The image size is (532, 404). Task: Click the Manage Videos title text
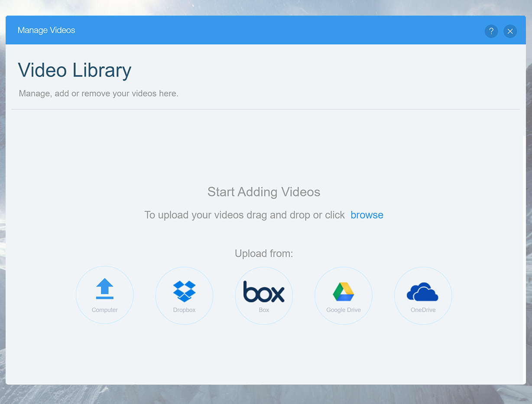click(x=46, y=30)
